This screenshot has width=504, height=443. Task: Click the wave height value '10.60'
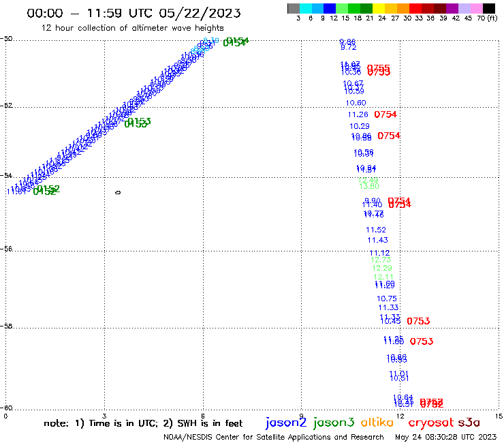[x=356, y=103]
